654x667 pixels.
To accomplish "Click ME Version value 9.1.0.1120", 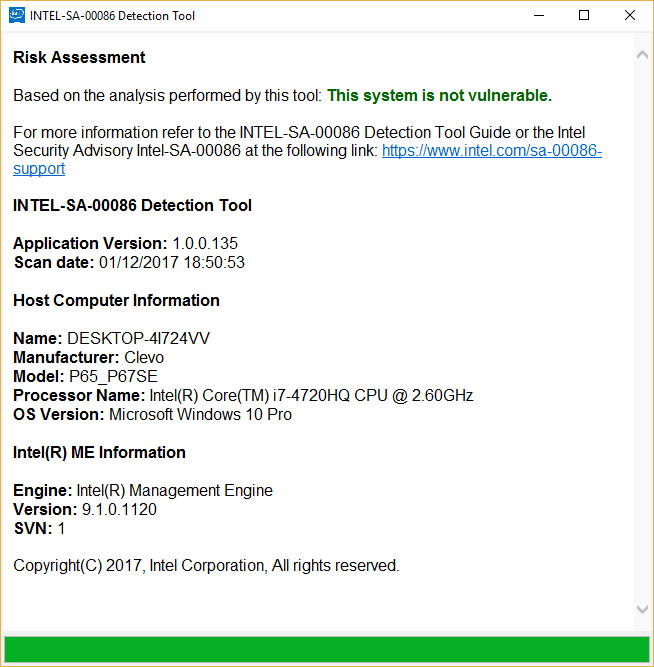I will point(119,510).
